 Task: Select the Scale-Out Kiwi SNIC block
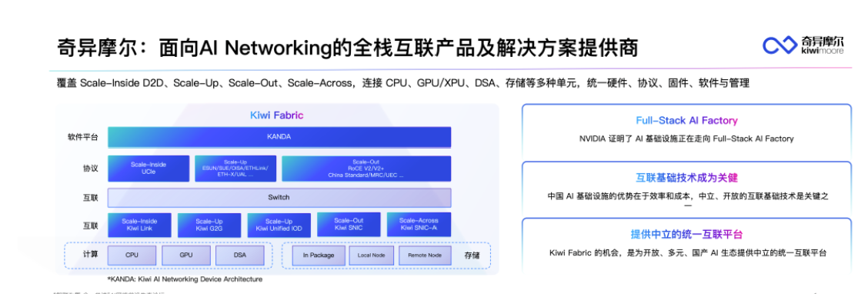(349, 224)
